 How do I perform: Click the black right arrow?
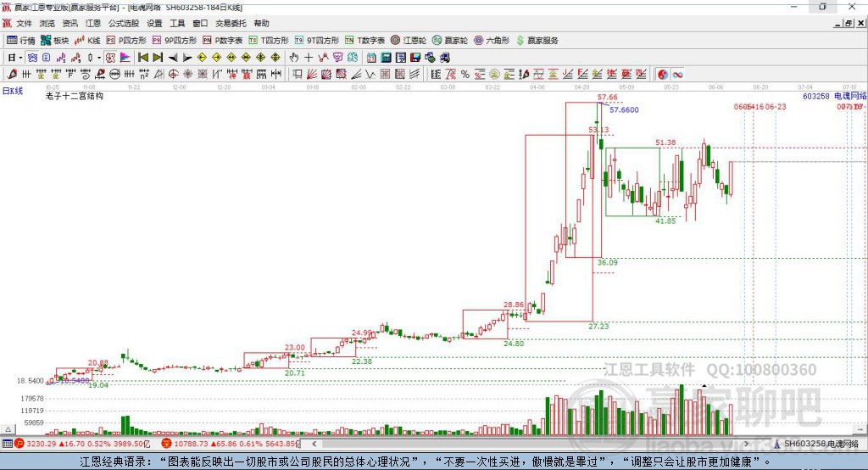187,58
